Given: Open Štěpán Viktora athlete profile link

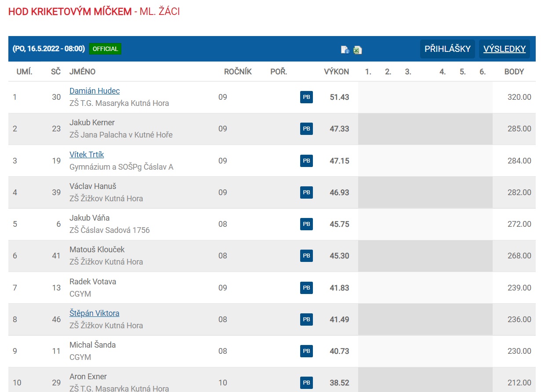Looking at the screenshot, I should [x=94, y=313].
